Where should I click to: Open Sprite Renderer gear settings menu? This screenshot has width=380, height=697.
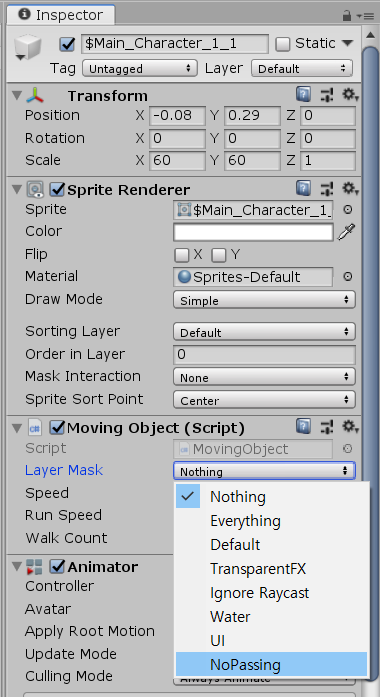click(350, 189)
